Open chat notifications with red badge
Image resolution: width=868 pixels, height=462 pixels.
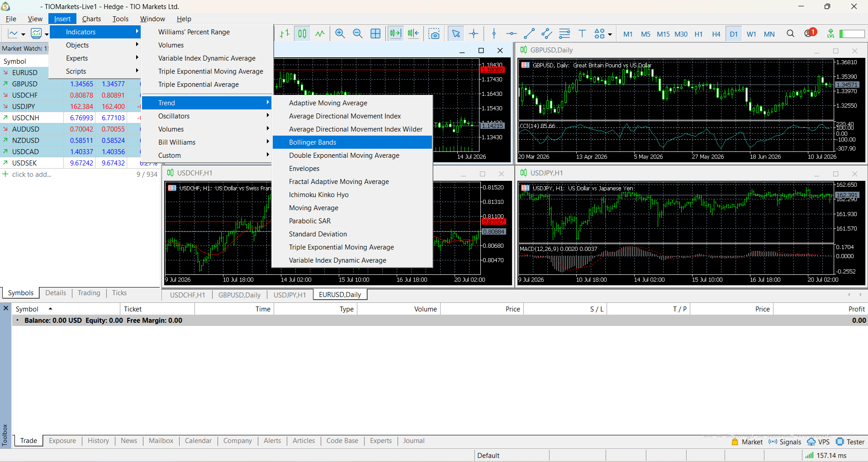810,33
